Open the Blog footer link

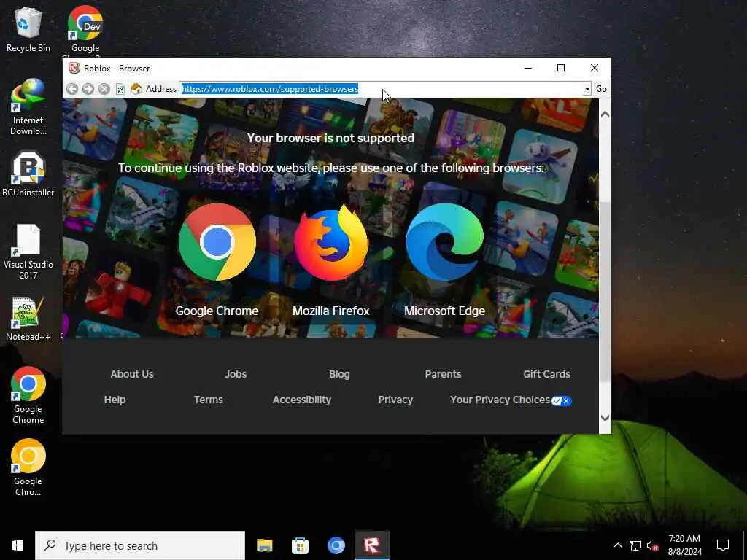[339, 374]
